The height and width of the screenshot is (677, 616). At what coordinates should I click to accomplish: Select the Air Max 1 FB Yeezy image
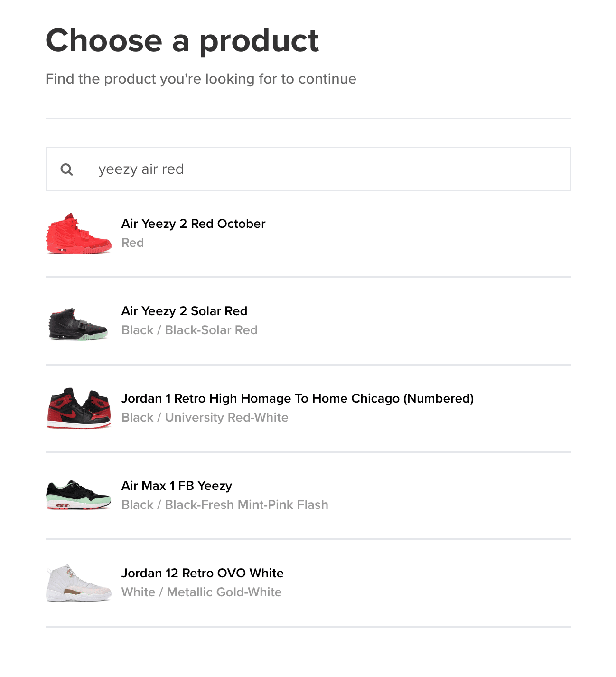(78, 494)
